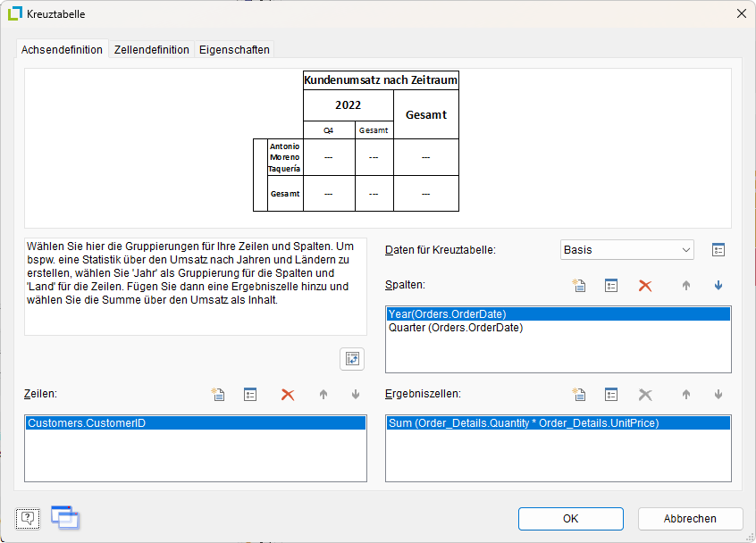Swap rows and columns with the pivot icon
The image size is (756, 543).
pyautogui.click(x=352, y=359)
